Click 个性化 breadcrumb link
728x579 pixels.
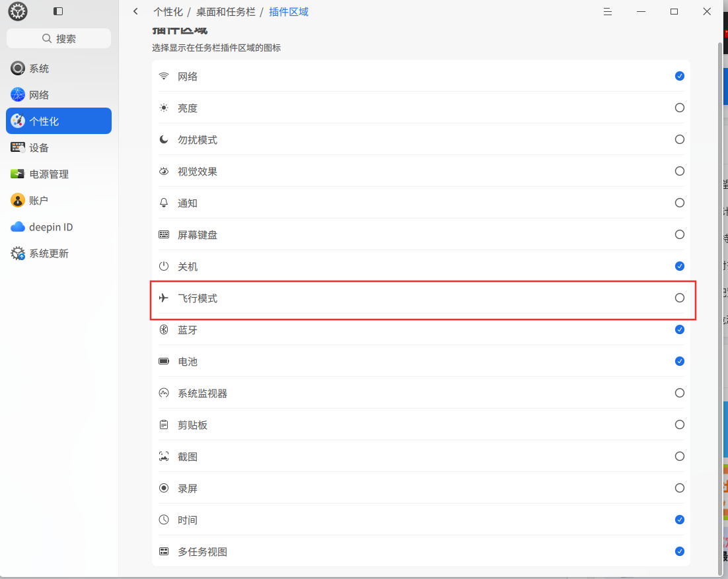click(x=168, y=12)
